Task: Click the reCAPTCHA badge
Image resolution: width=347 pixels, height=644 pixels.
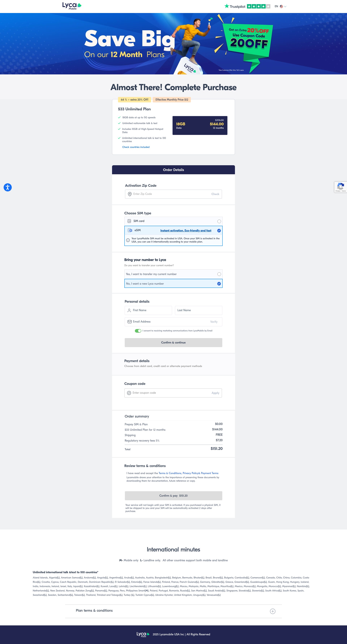Action: pos(340,187)
